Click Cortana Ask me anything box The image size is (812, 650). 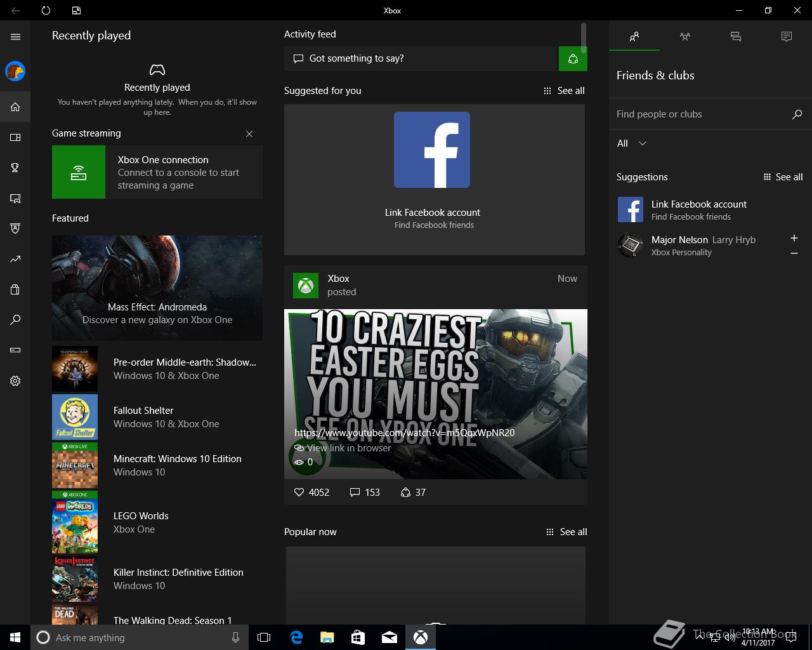tap(140, 637)
